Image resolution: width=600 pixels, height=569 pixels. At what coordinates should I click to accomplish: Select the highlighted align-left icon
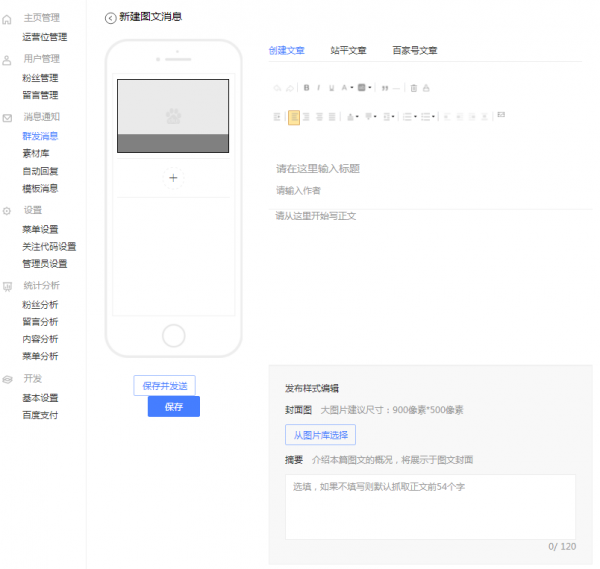pyautogui.click(x=294, y=117)
